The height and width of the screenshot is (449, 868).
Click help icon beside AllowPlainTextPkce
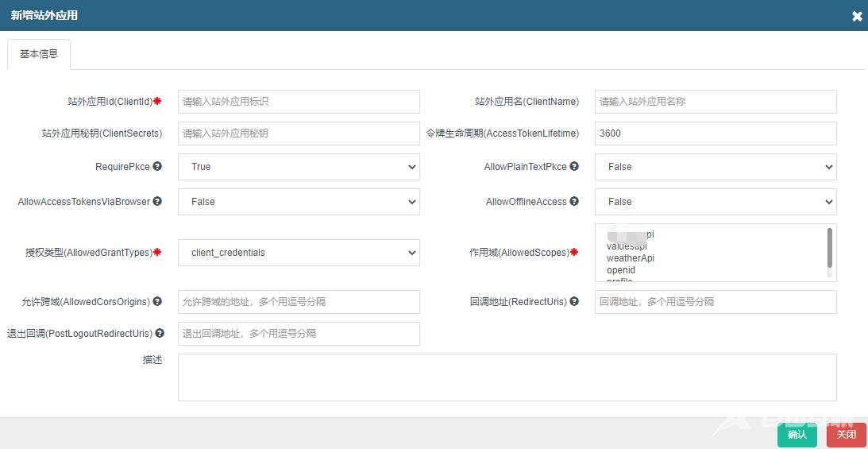[574, 167]
